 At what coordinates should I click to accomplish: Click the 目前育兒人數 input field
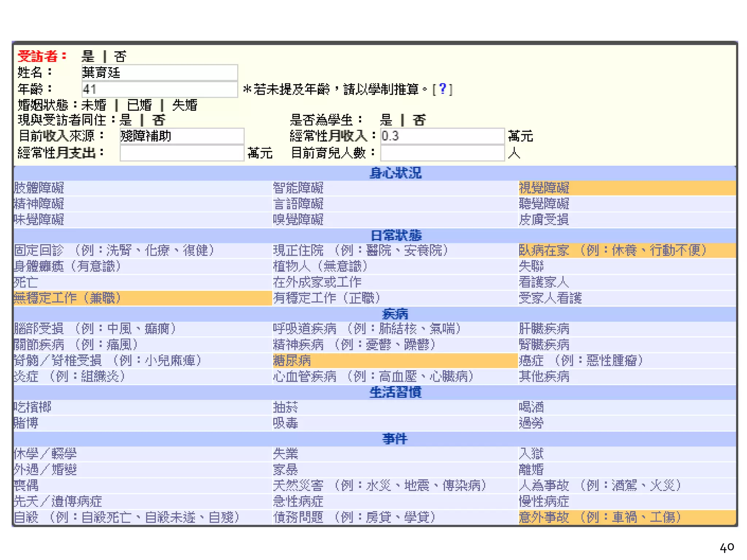(x=442, y=153)
